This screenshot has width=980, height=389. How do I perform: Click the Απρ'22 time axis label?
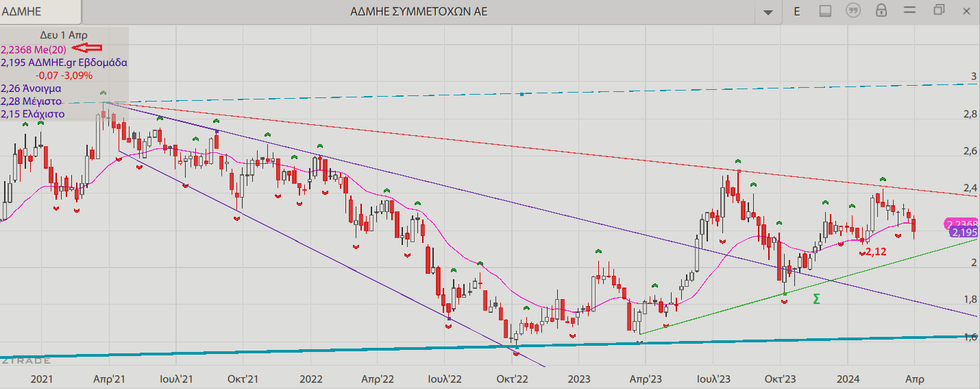click(x=377, y=378)
